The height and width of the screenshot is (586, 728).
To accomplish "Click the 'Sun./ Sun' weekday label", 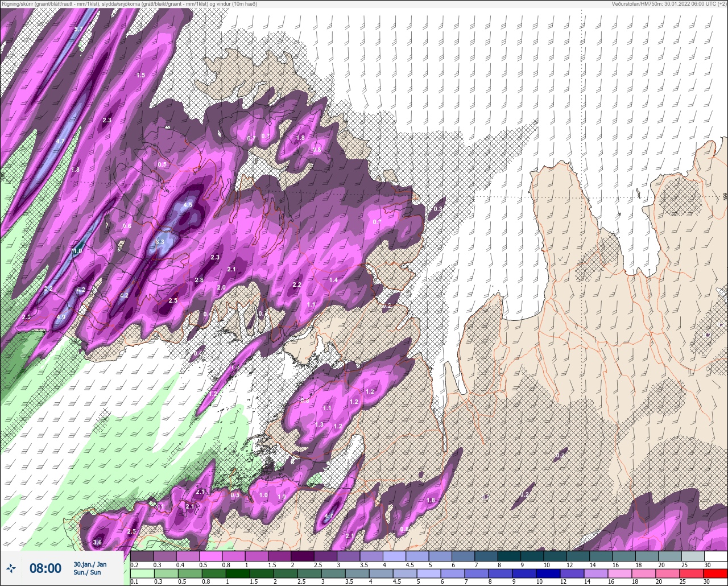I will pyautogui.click(x=87, y=572).
